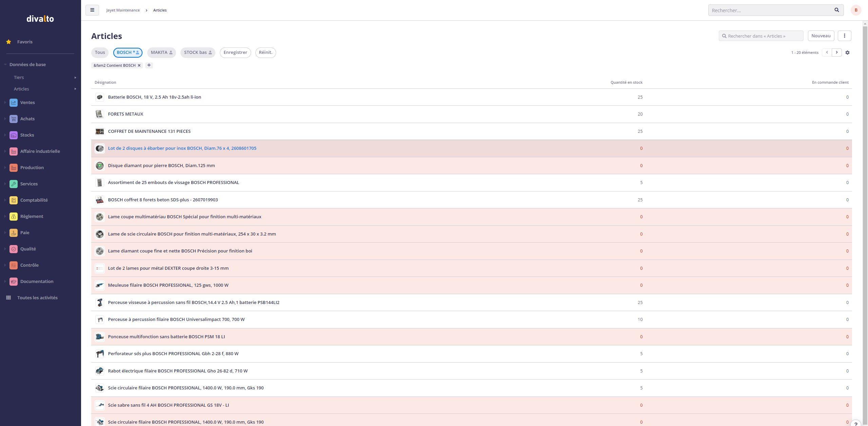This screenshot has width=868, height=426.
Task: Open FORETS METAUX row
Action: pyautogui.click(x=471, y=114)
